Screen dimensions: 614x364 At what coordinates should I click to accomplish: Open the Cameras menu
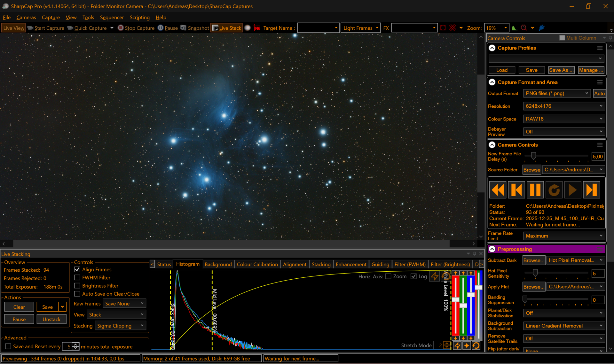point(26,18)
